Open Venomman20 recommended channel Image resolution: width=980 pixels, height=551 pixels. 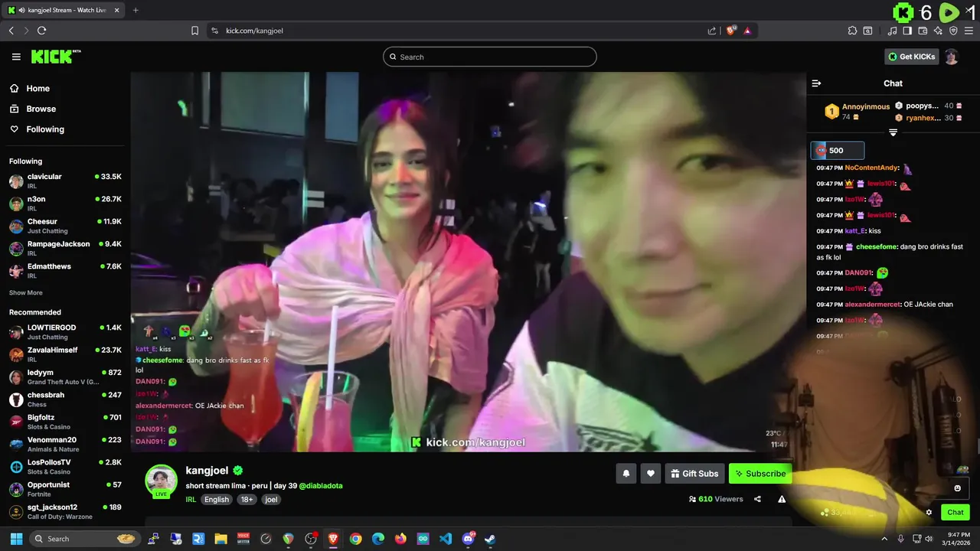click(x=65, y=444)
